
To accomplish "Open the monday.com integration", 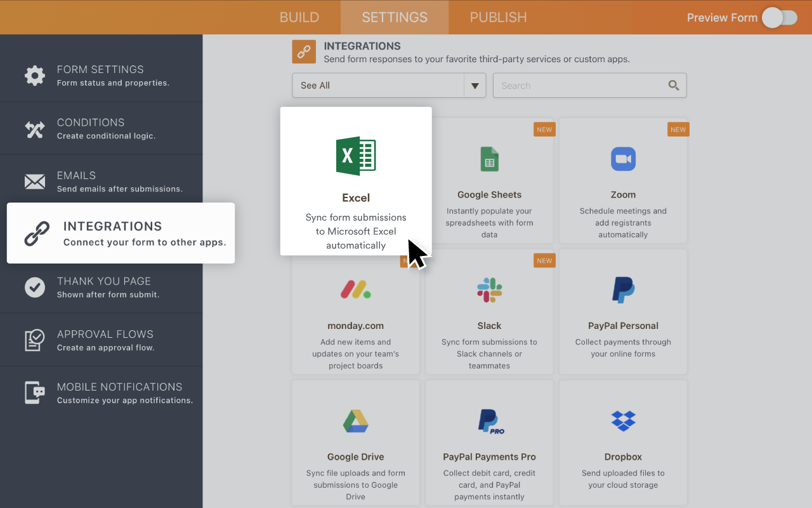I will [355, 290].
